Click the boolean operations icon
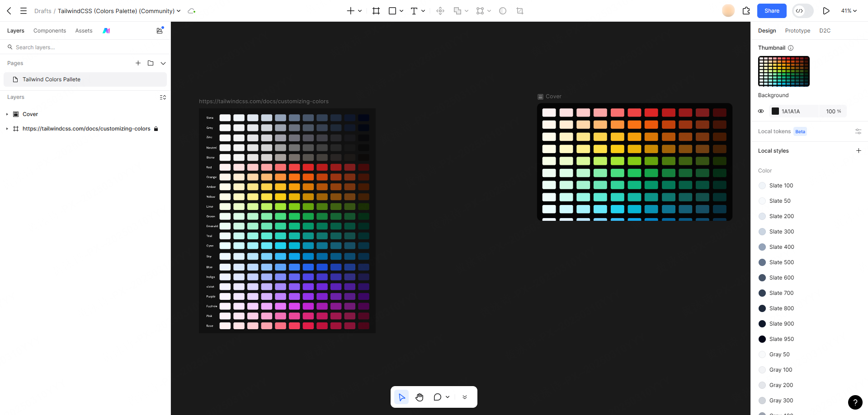 [x=458, y=11]
